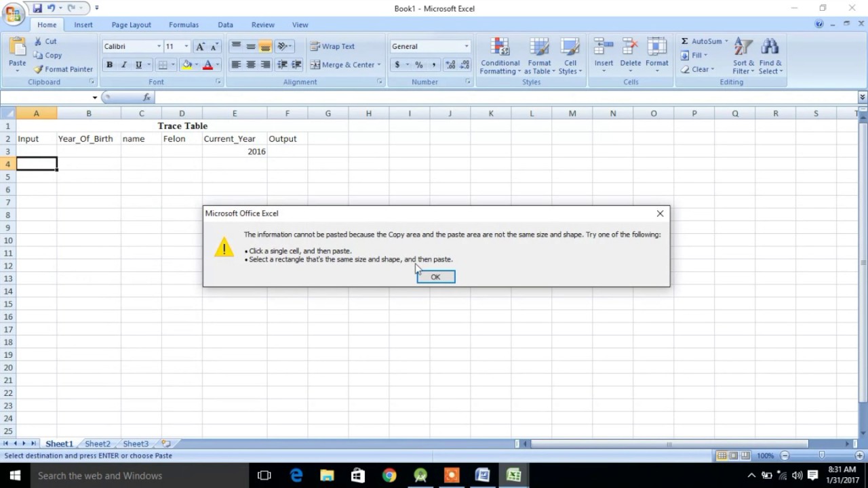Toggle Bottom Align for cell text
Image resolution: width=868 pixels, height=488 pixels.
(265, 46)
